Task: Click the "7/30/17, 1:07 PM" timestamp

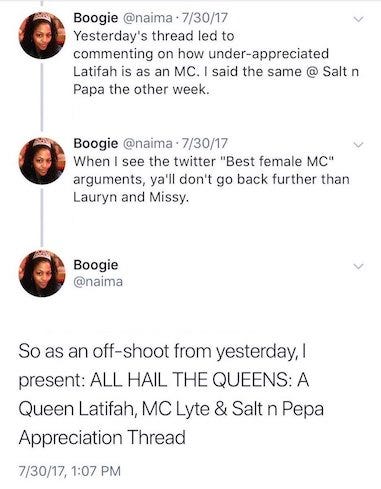Action: (70, 471)
